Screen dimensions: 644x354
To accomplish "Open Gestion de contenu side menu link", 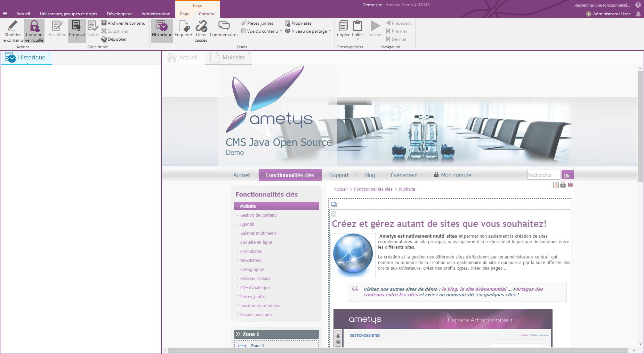I will tap(258, 215).
